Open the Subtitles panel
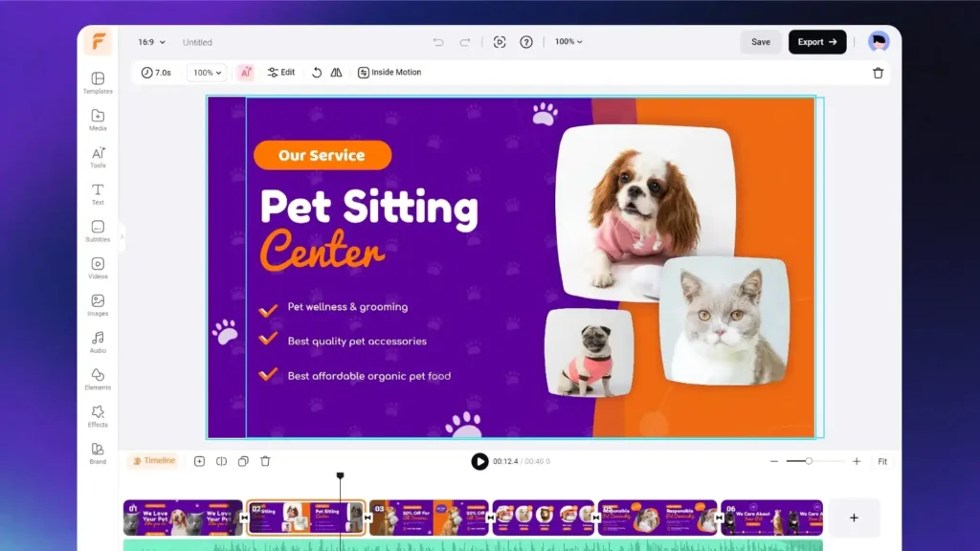The image size is (980, 551). [98, 231]
